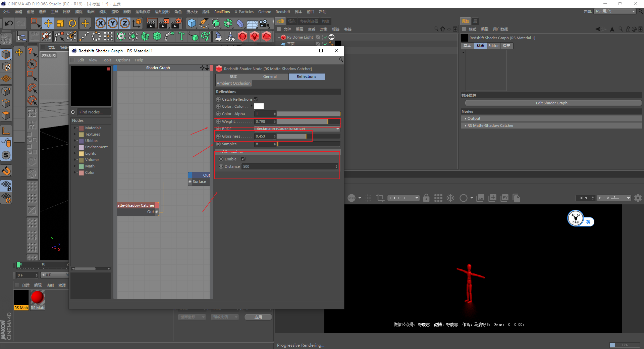644x349 pixels.
Task: Click the red Redshift light bulb icon
Action: click(x=255, y=36)
